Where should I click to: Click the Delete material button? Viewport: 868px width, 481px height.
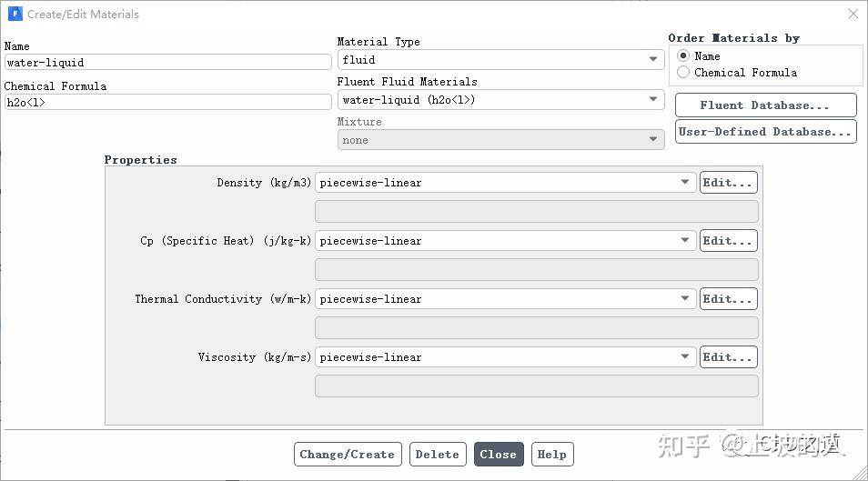438,455
